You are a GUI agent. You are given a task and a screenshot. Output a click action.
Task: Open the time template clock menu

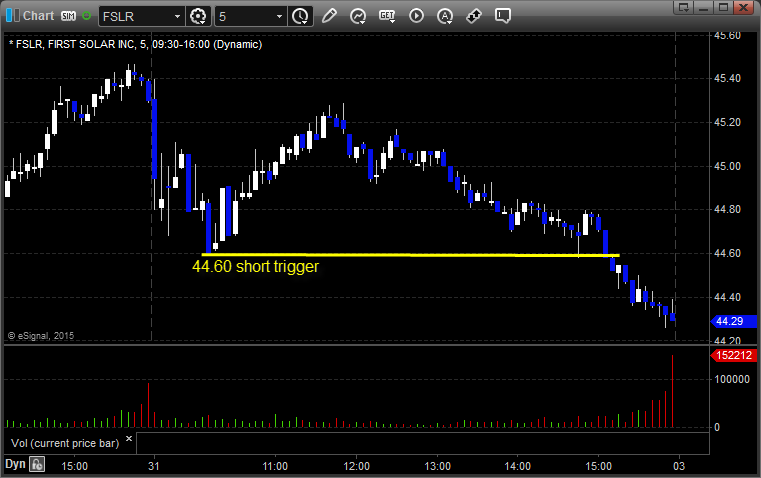(x=300, y=16)
